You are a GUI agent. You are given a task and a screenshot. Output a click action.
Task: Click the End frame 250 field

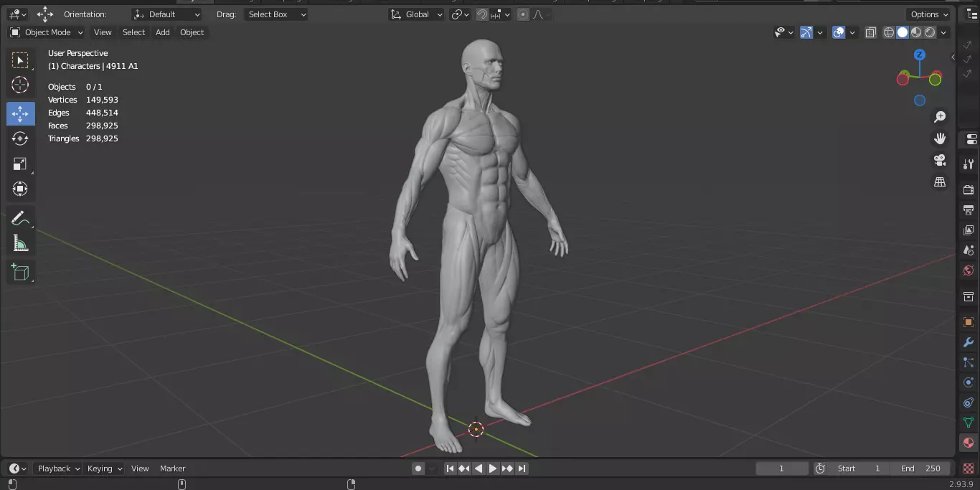click(x=921, y=468)
